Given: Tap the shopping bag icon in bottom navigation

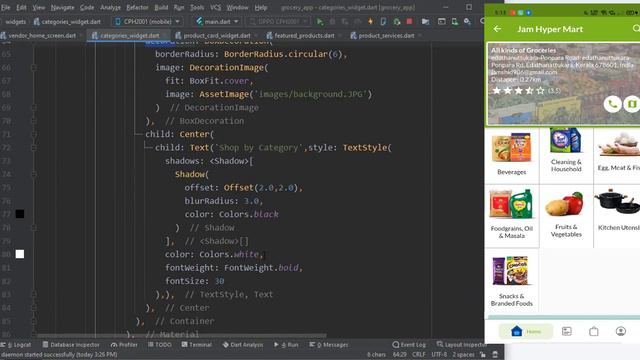Looking at the screenshot, I should (x=593, y=331).
